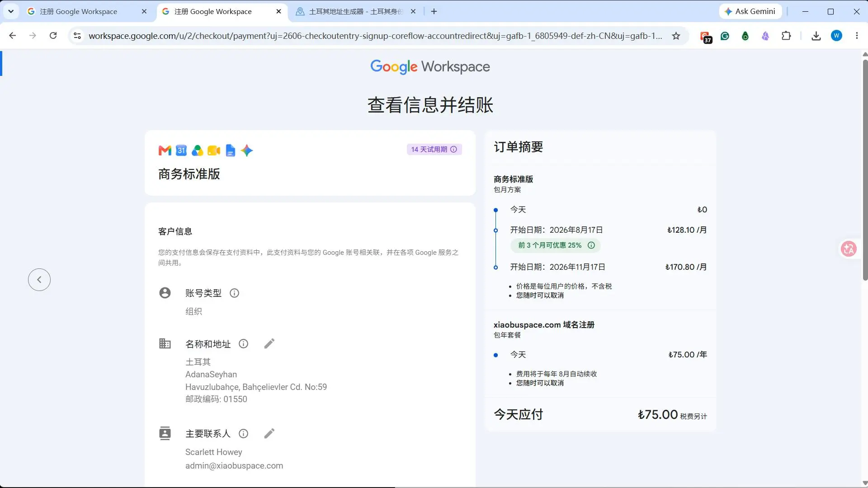Open Chrome three-dot menu

857,36
